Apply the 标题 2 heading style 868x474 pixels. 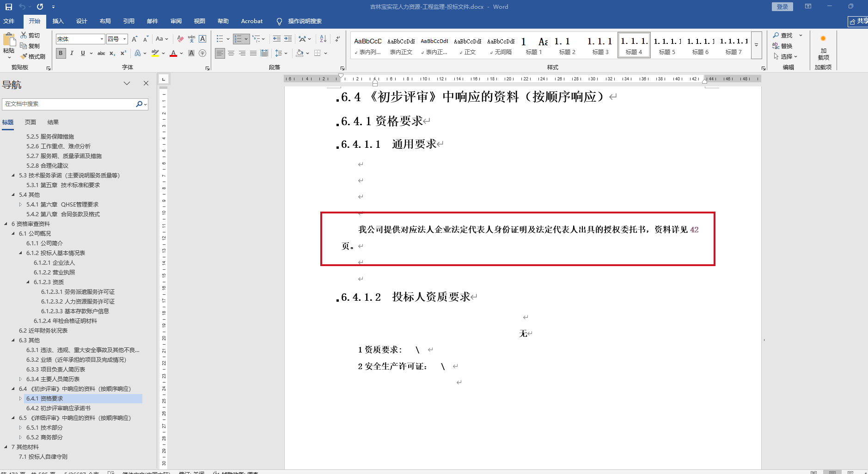coord(567,45)
